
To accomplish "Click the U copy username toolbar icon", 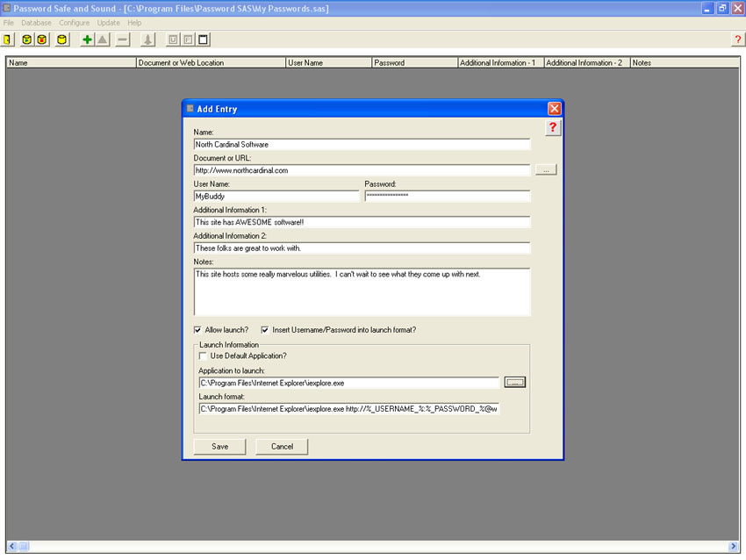I will coord(173,39).
